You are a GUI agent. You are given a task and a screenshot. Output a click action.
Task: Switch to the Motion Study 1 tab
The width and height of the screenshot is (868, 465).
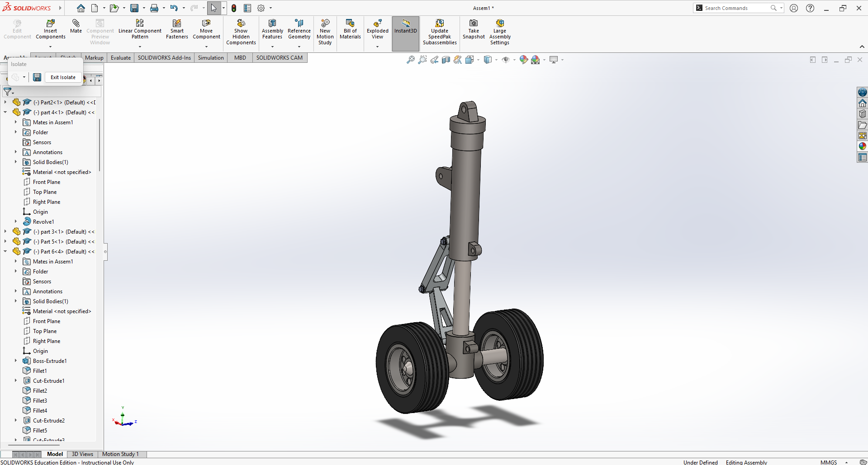120,454
